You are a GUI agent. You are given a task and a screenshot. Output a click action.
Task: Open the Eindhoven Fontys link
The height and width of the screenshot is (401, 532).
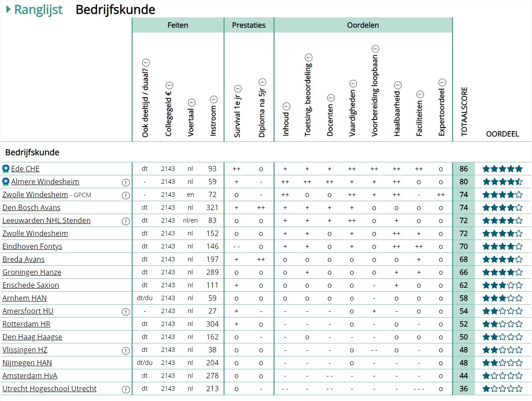point(32,246)
